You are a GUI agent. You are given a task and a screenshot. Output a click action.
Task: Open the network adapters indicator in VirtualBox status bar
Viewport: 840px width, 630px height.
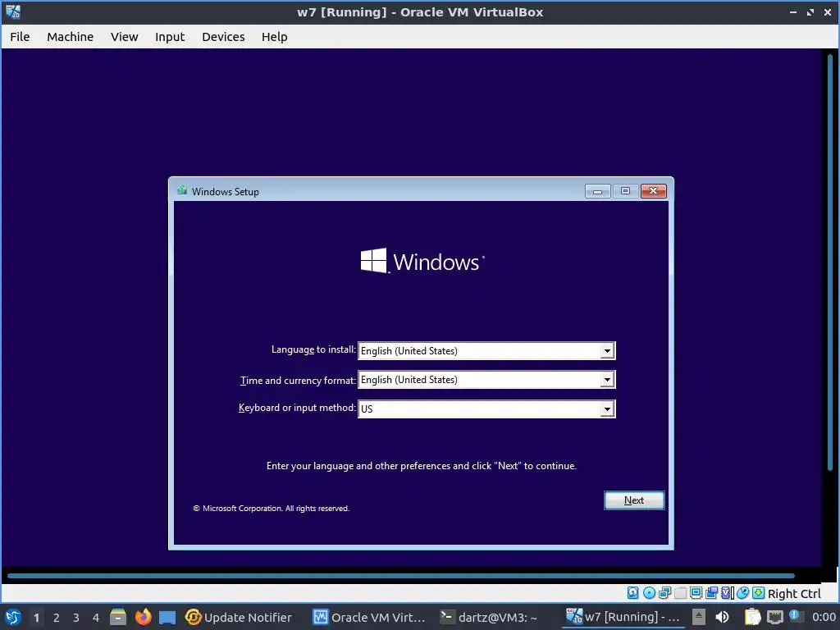(664, 593)
